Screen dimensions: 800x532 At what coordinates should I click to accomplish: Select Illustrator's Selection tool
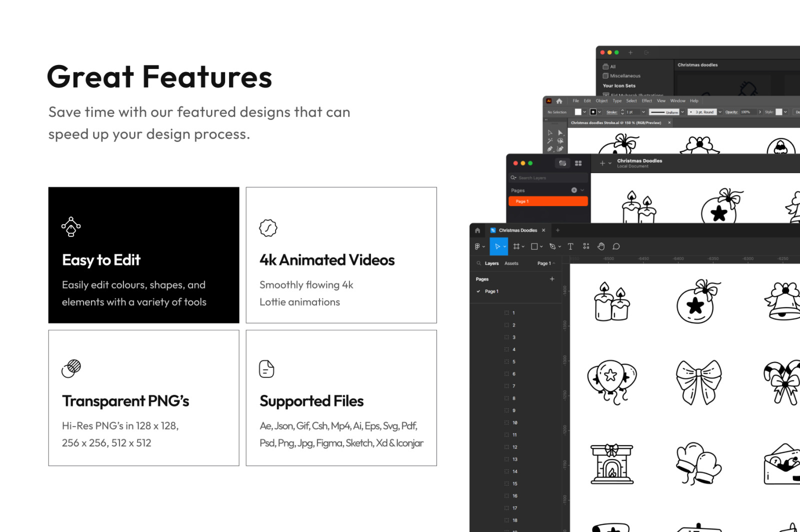[x=550, y=133]
